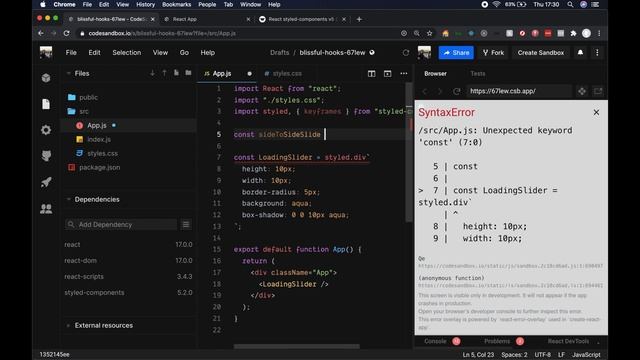Open the Problems panel
The width and height of the screenshot is (640, 360).
pos(497,341)
